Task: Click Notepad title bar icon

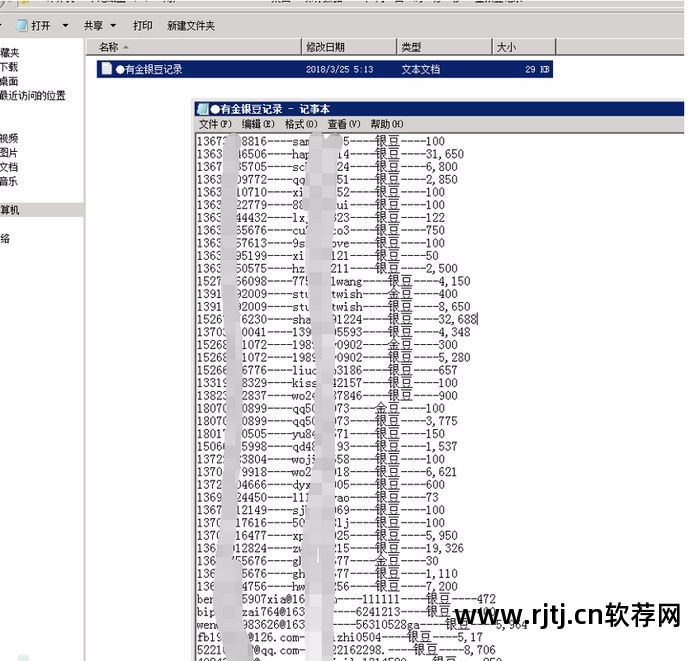Action: [203, 109]
